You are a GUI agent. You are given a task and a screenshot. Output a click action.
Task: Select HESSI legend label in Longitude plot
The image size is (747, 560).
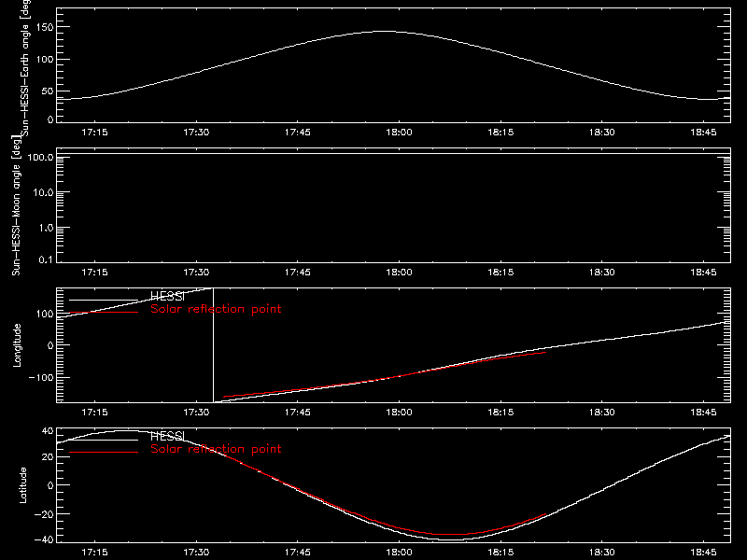167,297
